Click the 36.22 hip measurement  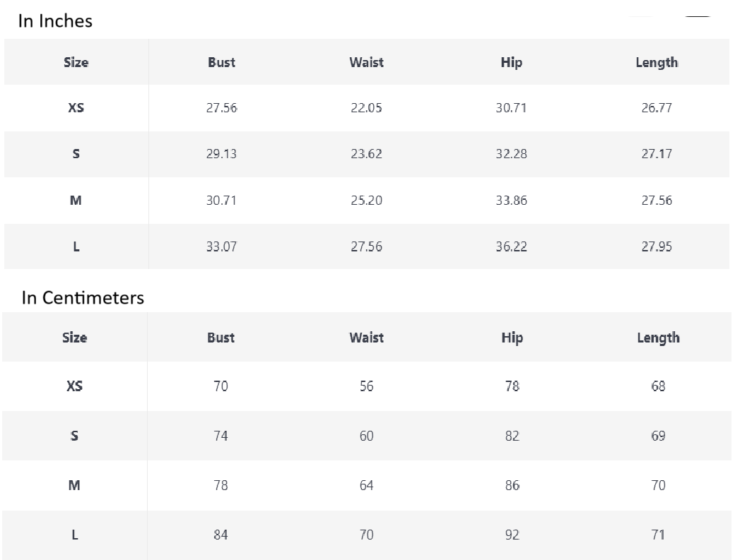(511, 246)
